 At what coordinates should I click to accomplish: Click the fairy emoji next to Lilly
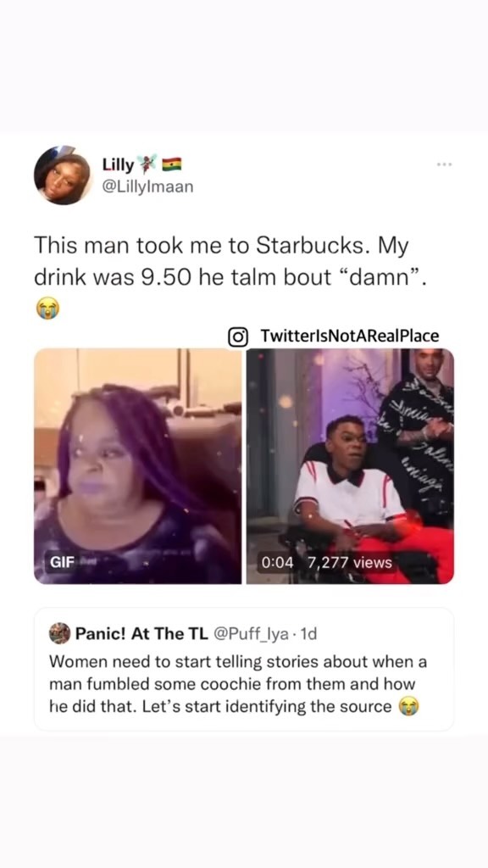pyautogui.click(x=147, y=164)
